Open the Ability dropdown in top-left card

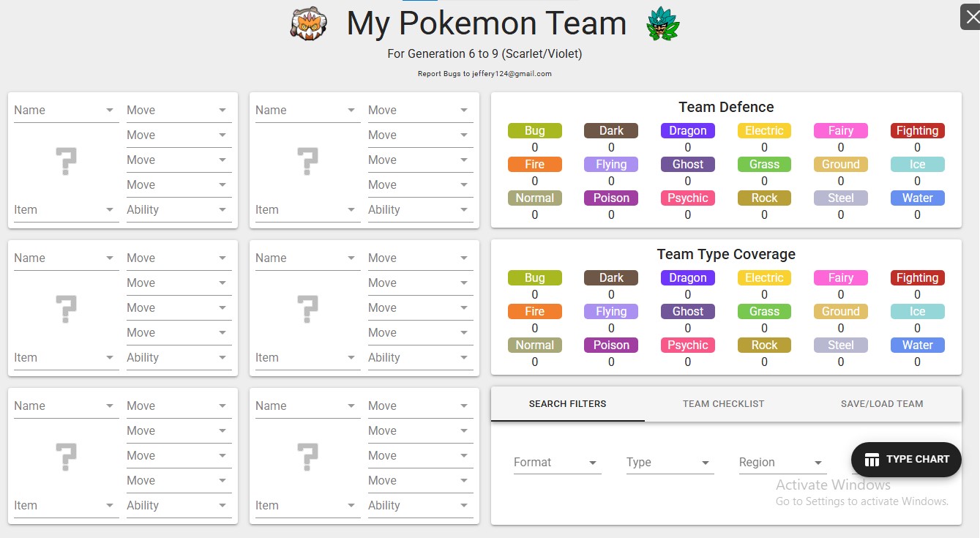click(179, 210)
